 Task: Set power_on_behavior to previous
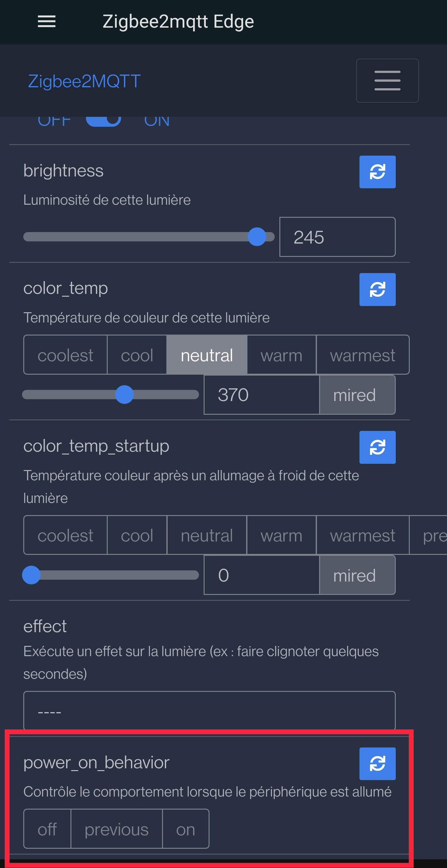click(x=116, y=829)
